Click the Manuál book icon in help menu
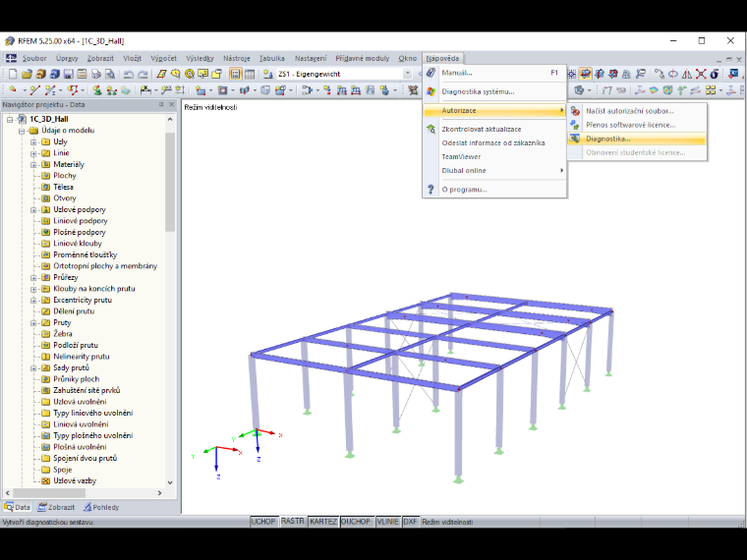The height and width of the screenshot is (560, 747). pyautogui.click(x=431, y=73)
